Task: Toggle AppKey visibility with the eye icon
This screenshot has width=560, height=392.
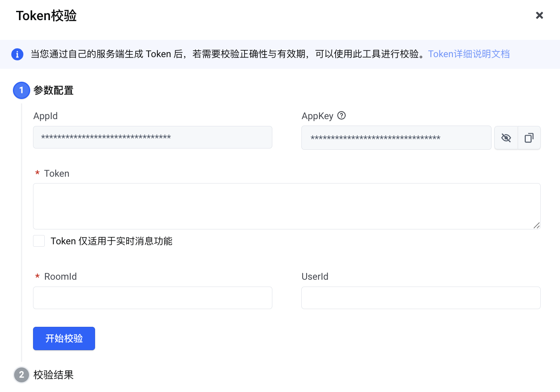Action: [506, 138]
